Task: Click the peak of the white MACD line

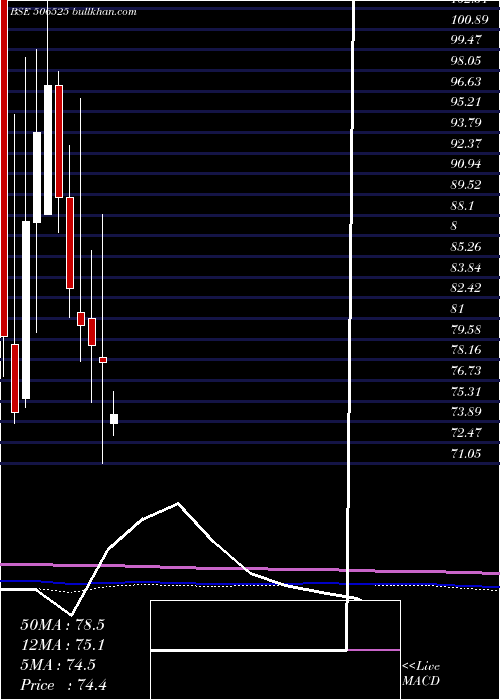Action: (x=178, y=503)
